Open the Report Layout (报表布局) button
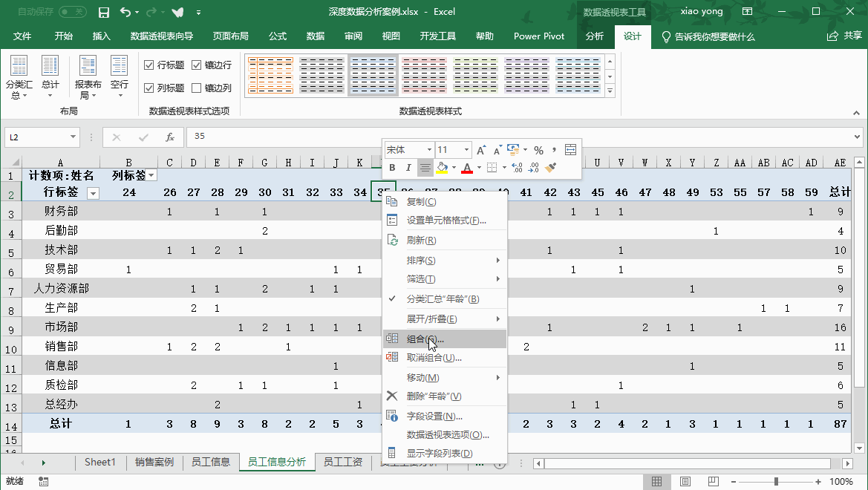The width and height of the screenshot is (868, 490). coord(88,77)
